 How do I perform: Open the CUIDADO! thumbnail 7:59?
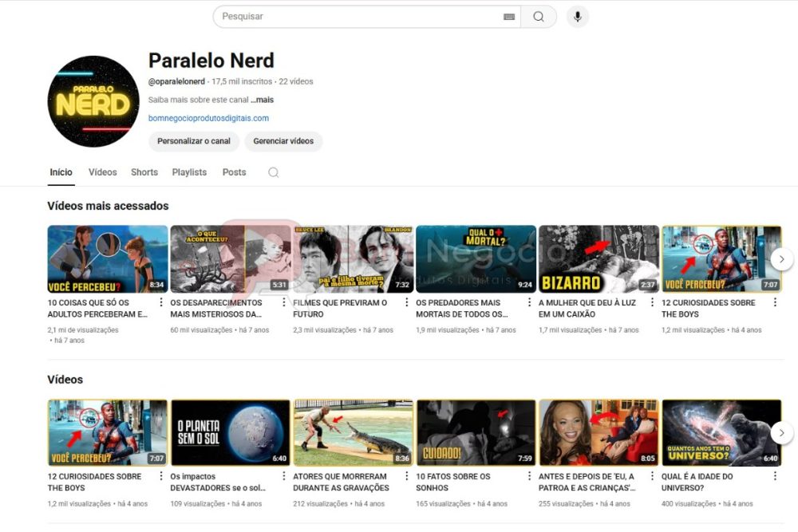coord(476,433)
